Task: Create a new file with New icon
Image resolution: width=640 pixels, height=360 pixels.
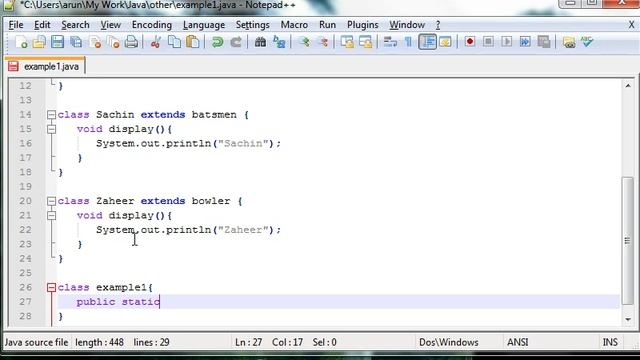Action: pyautogui.click(x=21, y=42)
